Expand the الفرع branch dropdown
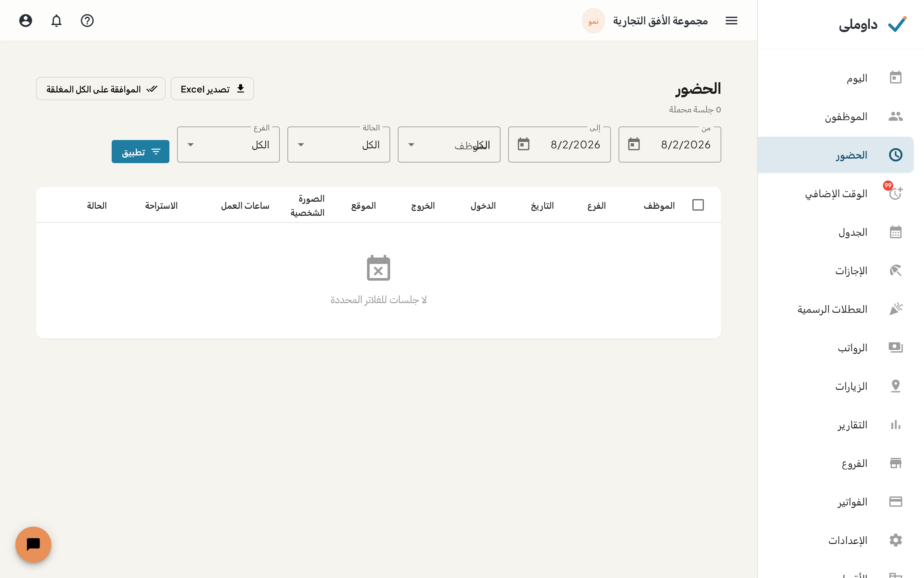Viewport: 924px width, 578px height. [x=228, y=144]
